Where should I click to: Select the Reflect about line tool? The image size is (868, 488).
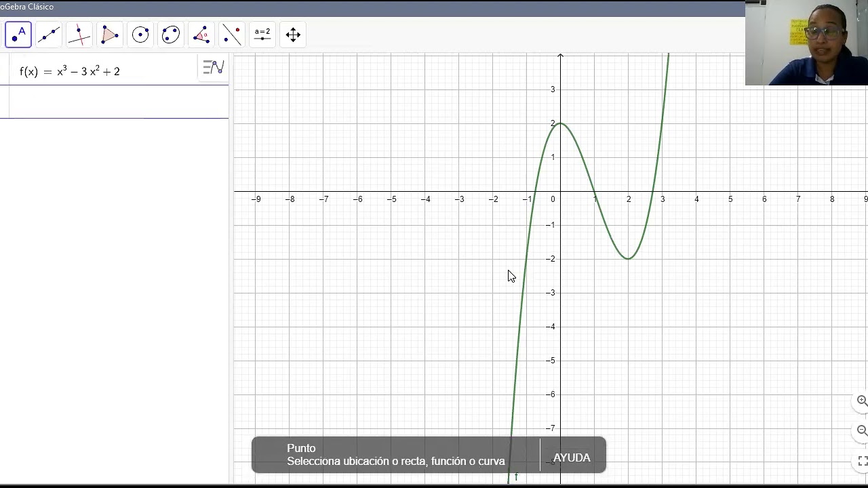click(232, 35)
